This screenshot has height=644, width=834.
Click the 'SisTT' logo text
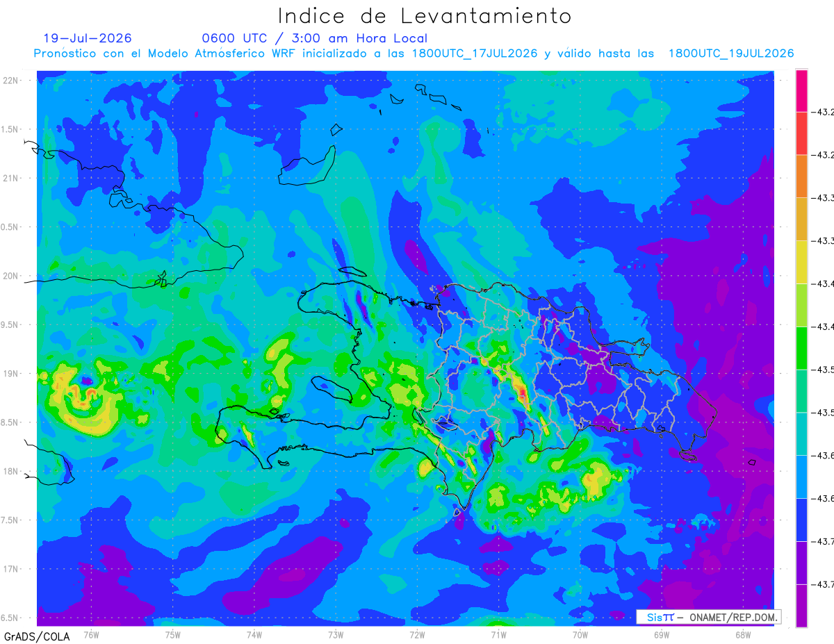pyautogui.click(x=660, y=617)
